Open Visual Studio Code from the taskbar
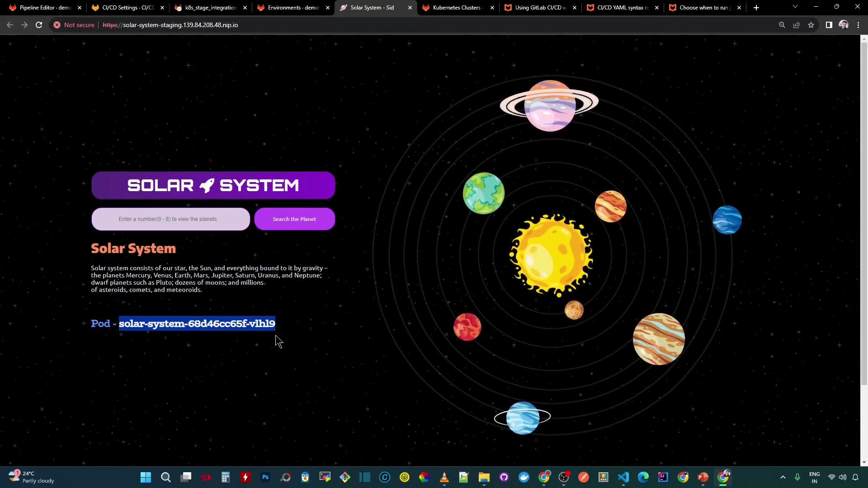 (623, 477)
